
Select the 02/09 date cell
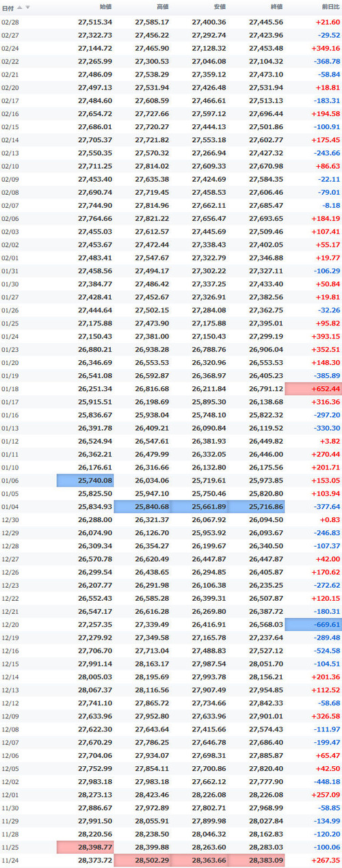[x=11, y=179]
